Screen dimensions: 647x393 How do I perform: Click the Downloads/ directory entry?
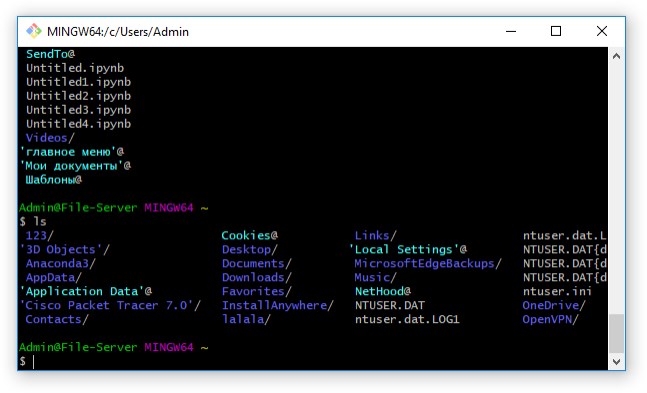(x=257, y=277)
